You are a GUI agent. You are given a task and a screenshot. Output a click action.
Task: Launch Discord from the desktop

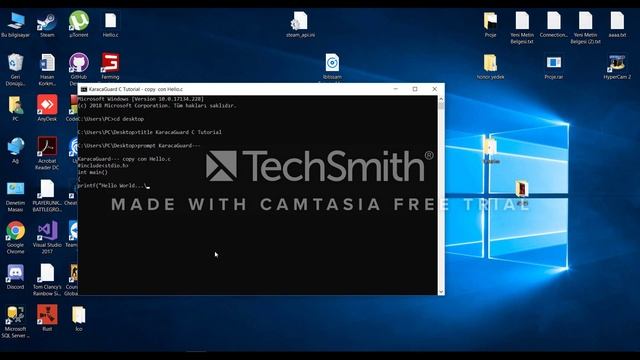(16, 277)
